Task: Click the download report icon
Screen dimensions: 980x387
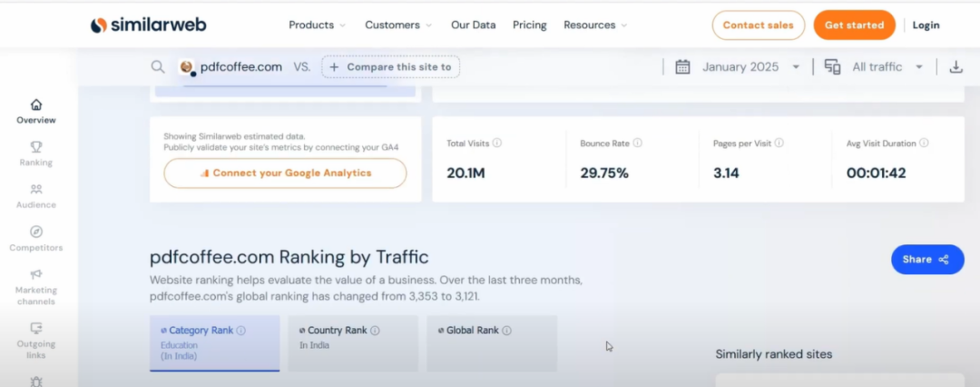Action: click(x=955, y=66)
